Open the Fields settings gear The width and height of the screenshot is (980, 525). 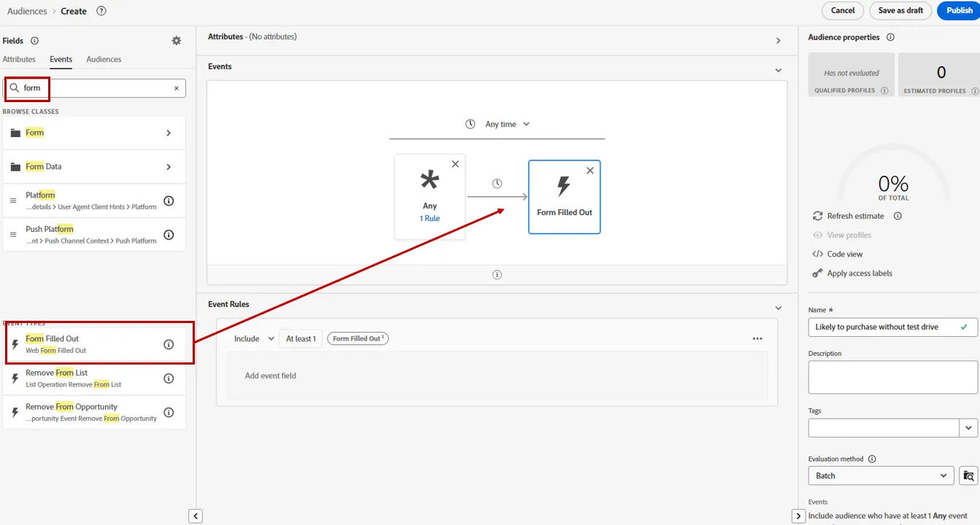(x=177, y=41)
